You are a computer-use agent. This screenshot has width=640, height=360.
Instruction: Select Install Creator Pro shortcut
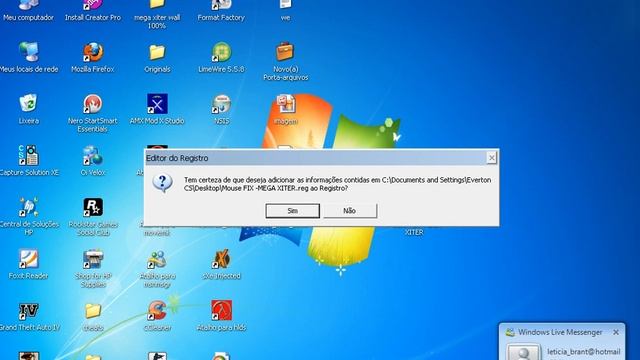[x=93, y=11]
